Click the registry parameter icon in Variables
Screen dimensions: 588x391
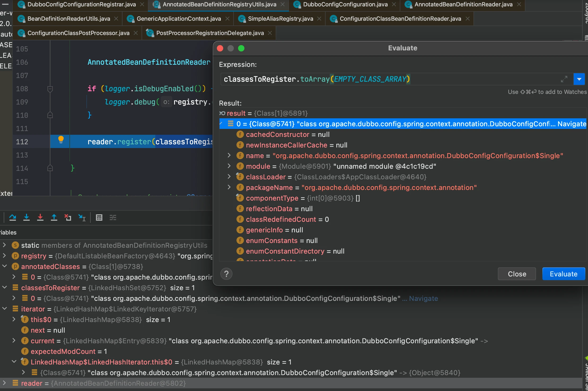click(15, 256)
